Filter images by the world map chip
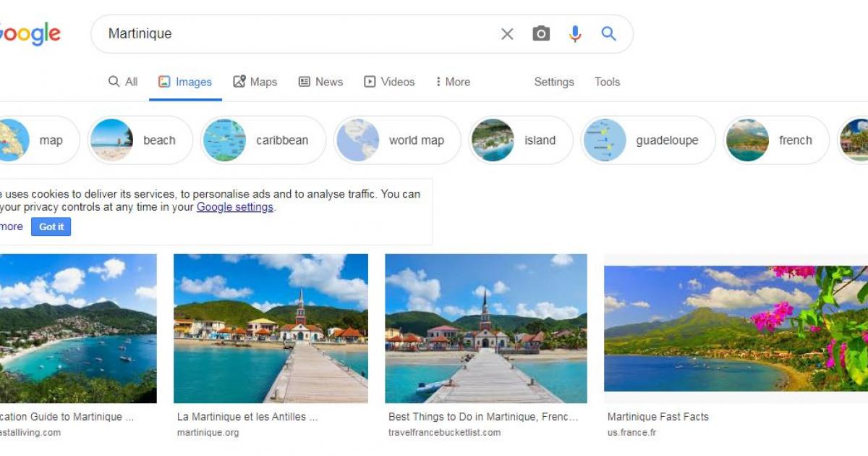Image resolution: width=868 pixels, height=456 pixels. coord(397,140)
